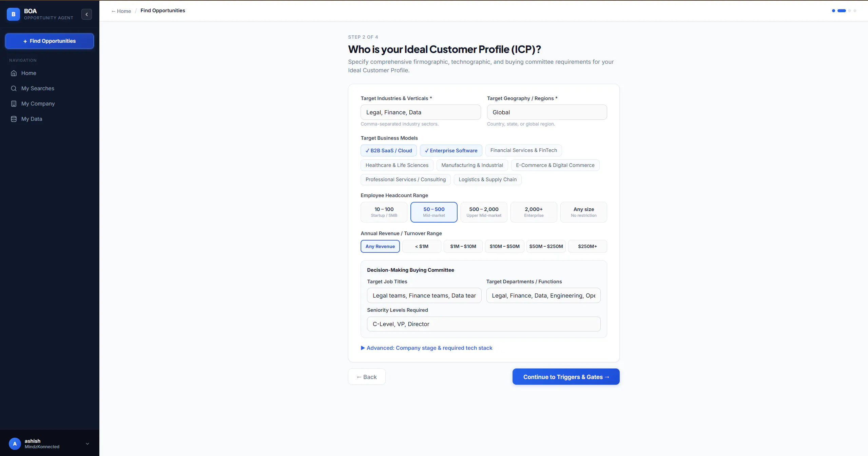This screenshot has width=868, height=456.
Task: Expand the Advanced company stage section
Action: [426, 348]
